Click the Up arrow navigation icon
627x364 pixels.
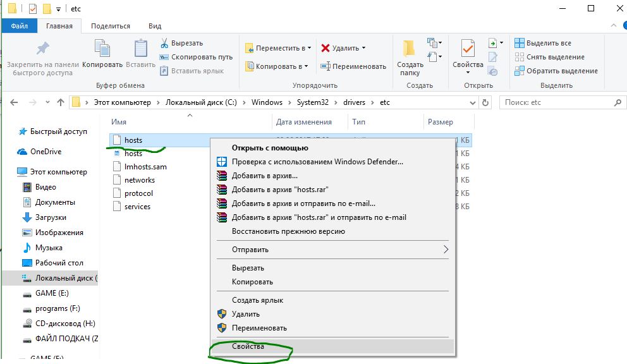tap(61, 102)
